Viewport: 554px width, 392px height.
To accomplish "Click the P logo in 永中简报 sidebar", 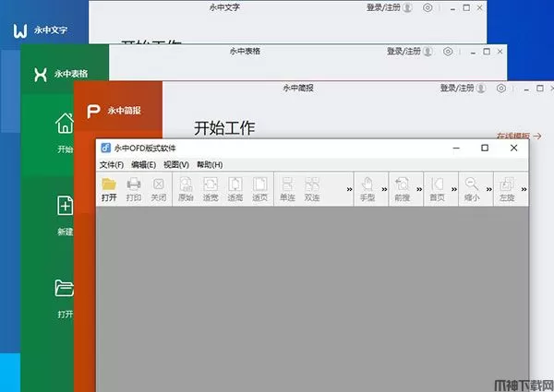I will (x=93, y=111).
